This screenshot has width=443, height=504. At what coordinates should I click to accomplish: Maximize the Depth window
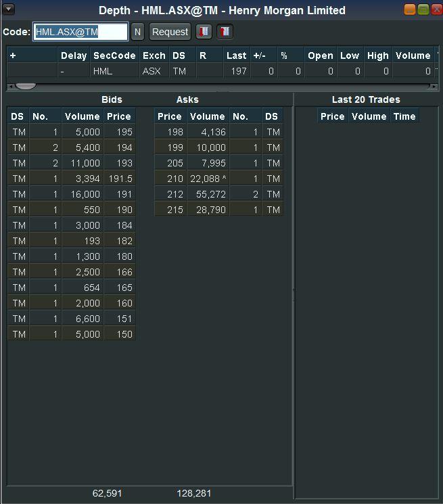(423, 9)
